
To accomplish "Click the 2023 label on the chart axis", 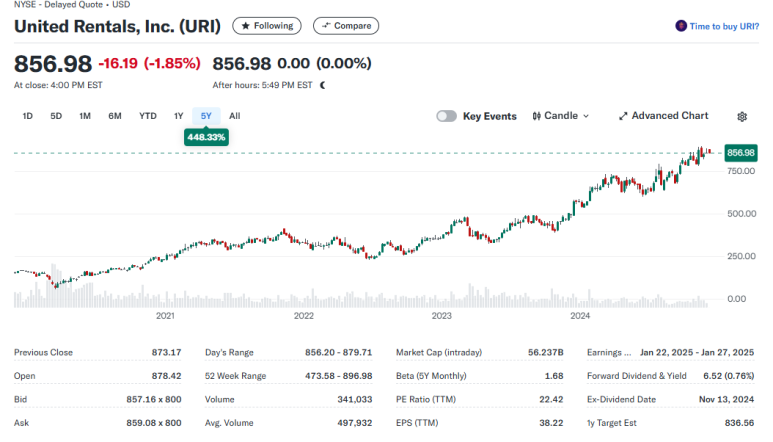I will (x=442, y=316).
